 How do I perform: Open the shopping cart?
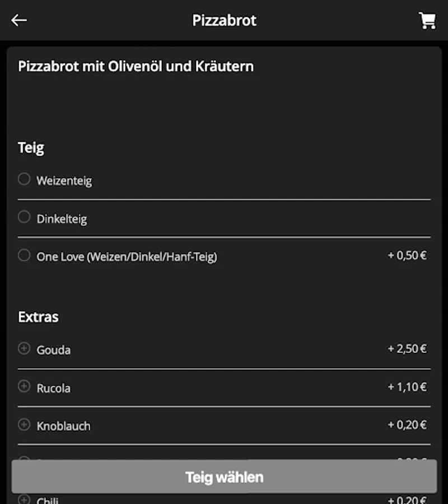427,21
